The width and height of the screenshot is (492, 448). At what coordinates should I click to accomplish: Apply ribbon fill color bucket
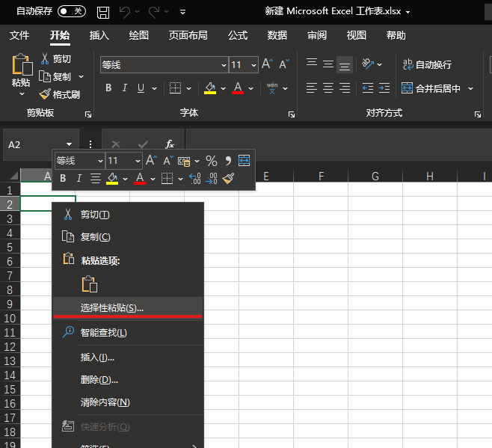click(210, 88)
